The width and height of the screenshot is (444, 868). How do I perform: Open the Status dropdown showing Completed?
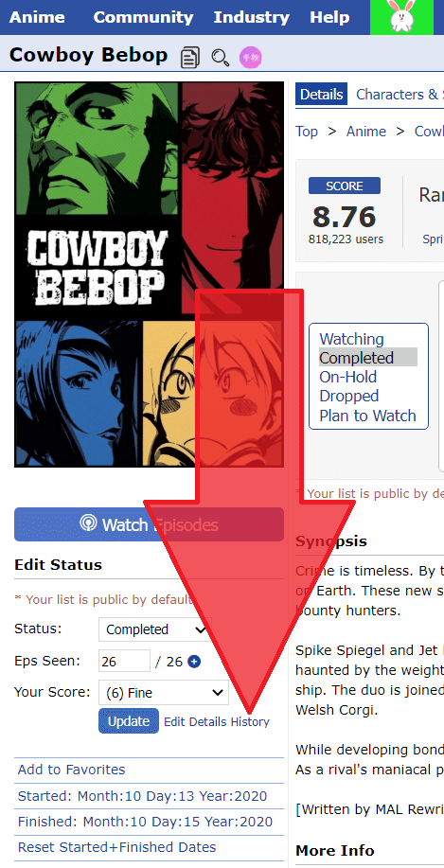coord(154,629)
